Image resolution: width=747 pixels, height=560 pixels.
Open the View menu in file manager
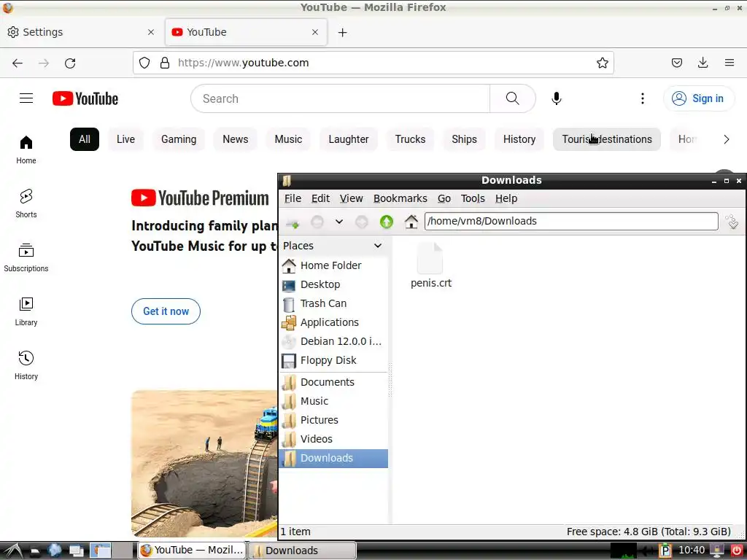(x=351, y=198)
